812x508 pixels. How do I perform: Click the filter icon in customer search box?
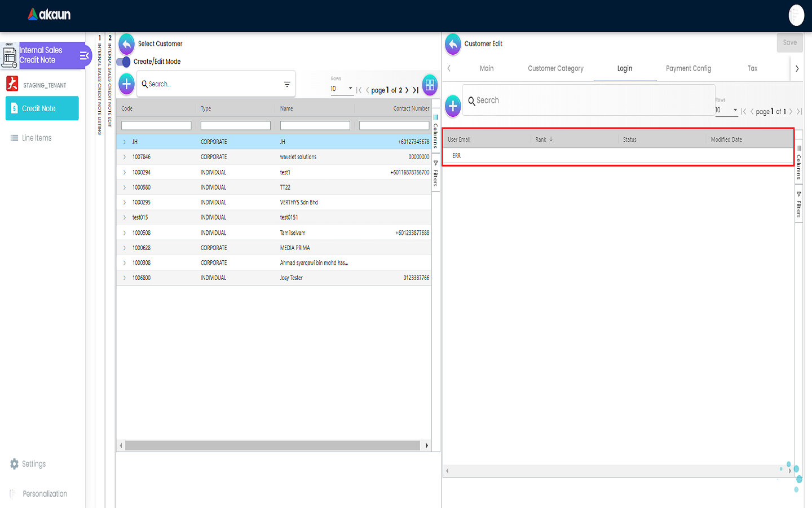pyautogui.click(x=287, y=84)
